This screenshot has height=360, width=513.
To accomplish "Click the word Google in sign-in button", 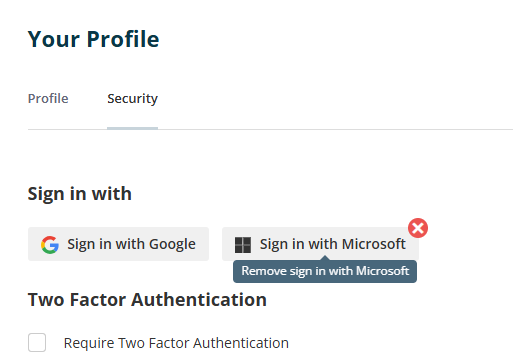I will [x=172, y=245].
